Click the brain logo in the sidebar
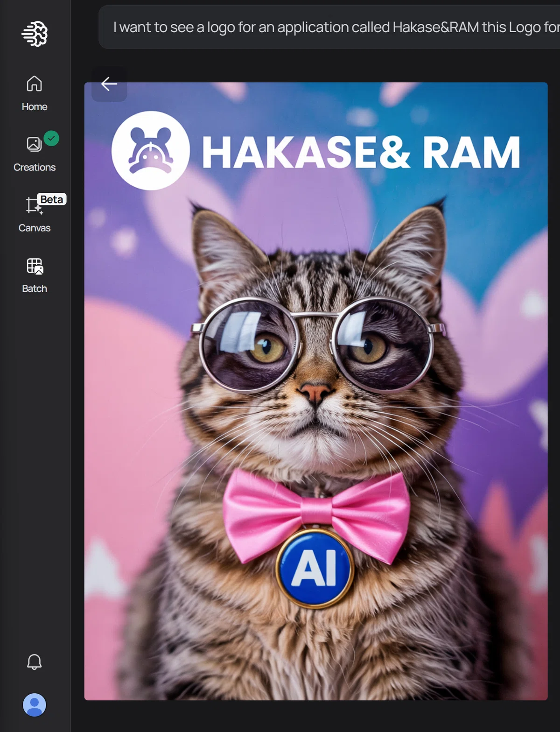Viewport: 560px width, 732px height. coord(35,34)
